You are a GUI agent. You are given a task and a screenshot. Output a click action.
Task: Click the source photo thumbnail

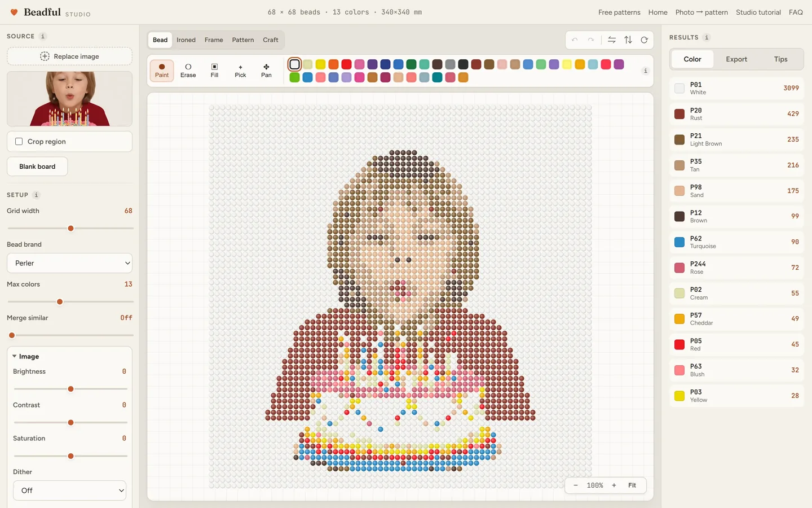(x=70, y=99)
